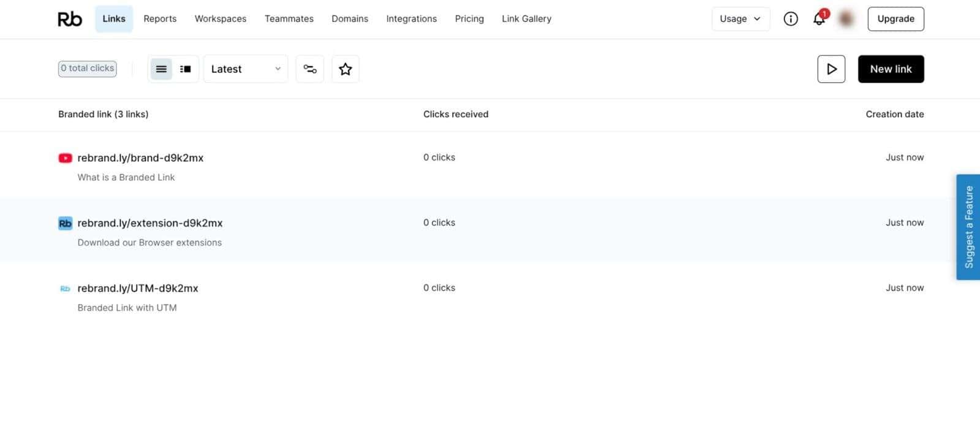Image resolution: width=980 pixels, height=421 pixels.
Task: Expand the Usage dropdown
Action: coord(741,19)
